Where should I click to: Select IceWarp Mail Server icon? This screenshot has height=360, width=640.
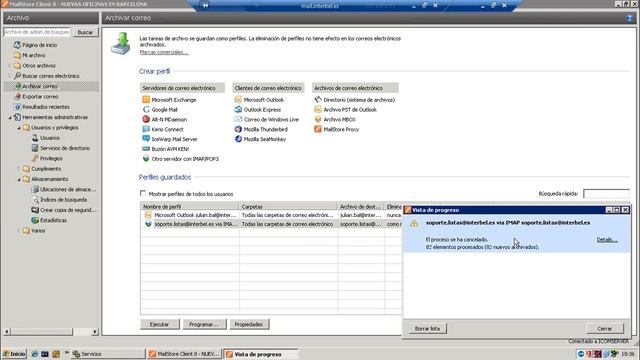click(146, 139)
